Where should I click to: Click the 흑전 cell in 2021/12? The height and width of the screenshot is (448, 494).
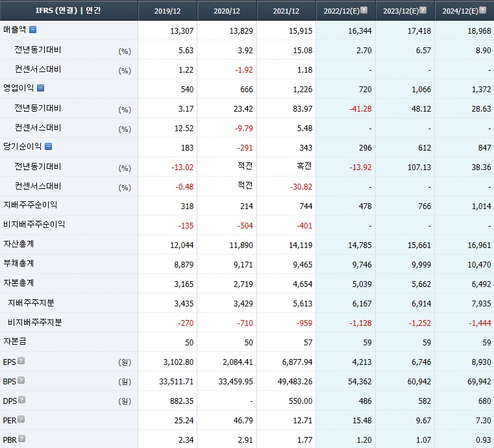(x=304, y=166)
